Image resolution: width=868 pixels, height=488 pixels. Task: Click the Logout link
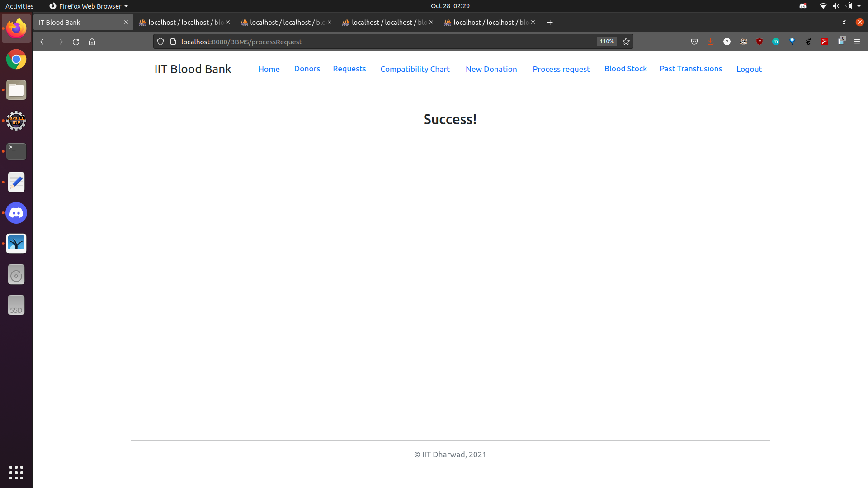click(x=750, y=69)
